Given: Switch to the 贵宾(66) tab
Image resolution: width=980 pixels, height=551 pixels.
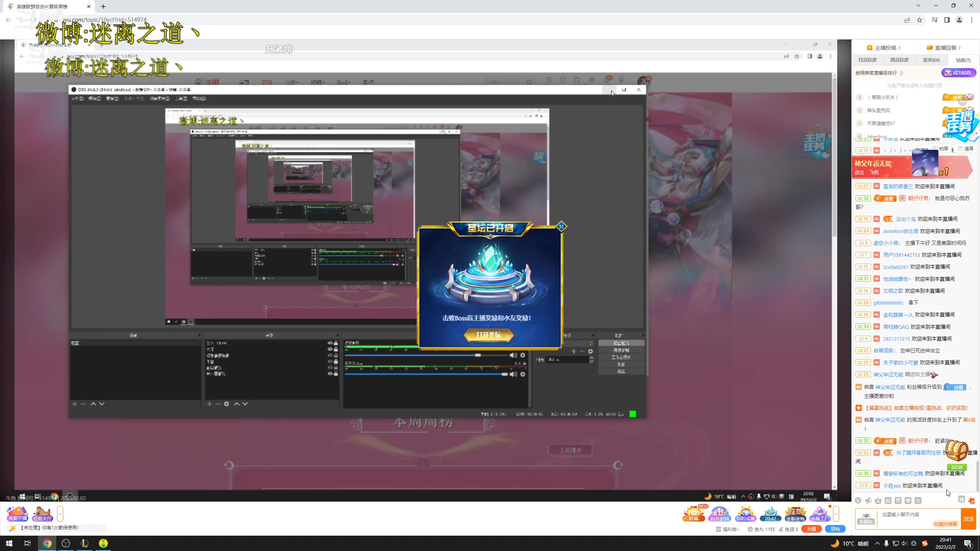Looking at the screenshot, I should click(931, 60).
